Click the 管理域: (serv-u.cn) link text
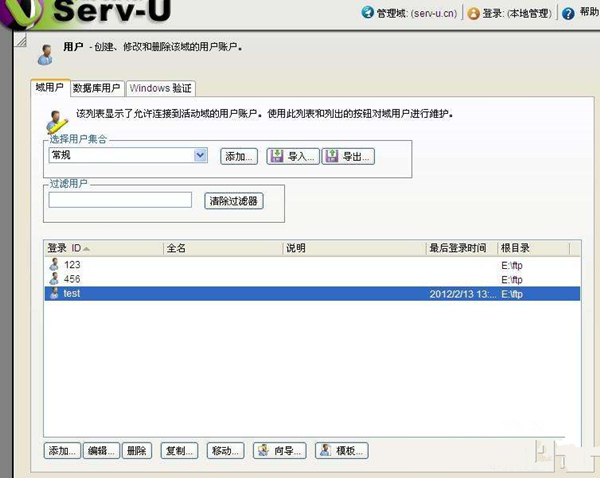 [417, 13]
